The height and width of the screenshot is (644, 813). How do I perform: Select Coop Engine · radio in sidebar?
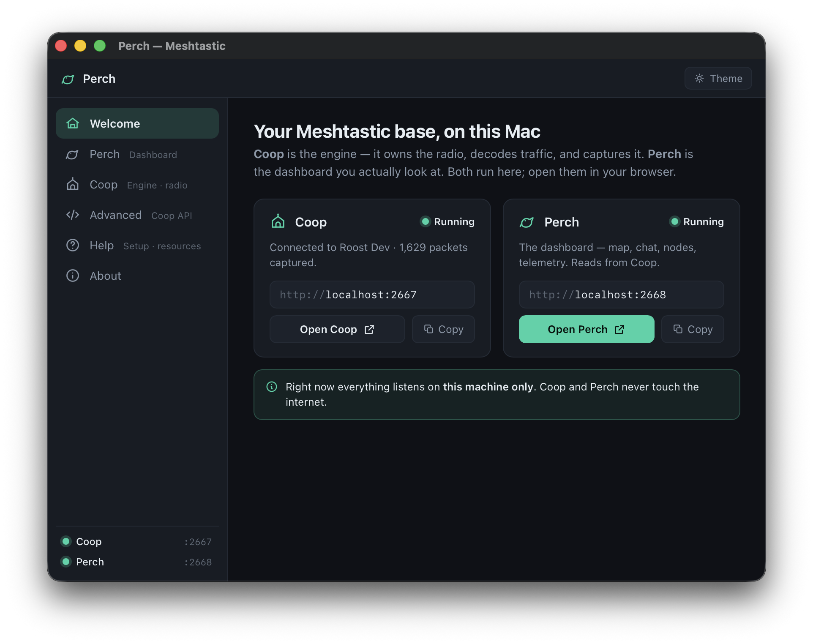(137, 185)
